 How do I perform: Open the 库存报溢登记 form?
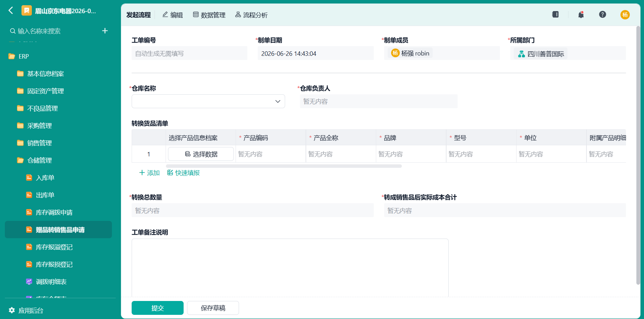pyautogui.click(x=58, y=247)
